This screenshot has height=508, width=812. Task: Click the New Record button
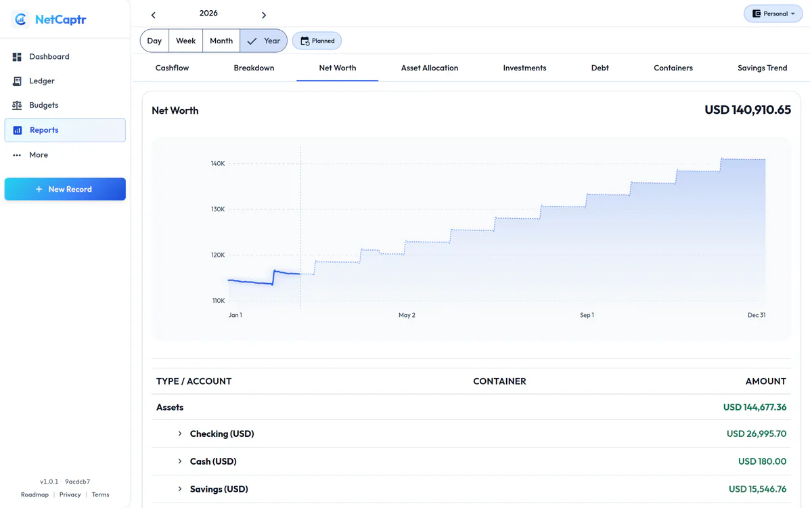click(65, 189)
